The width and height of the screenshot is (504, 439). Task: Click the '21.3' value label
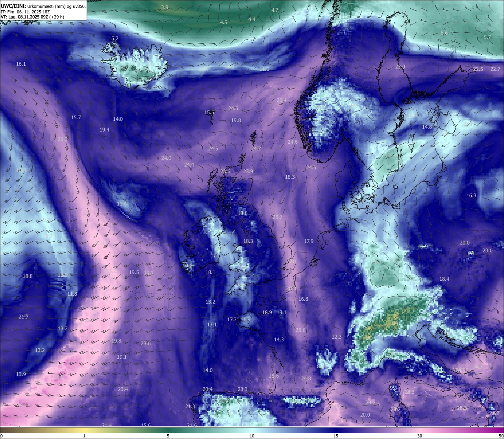tap(190, 406)
